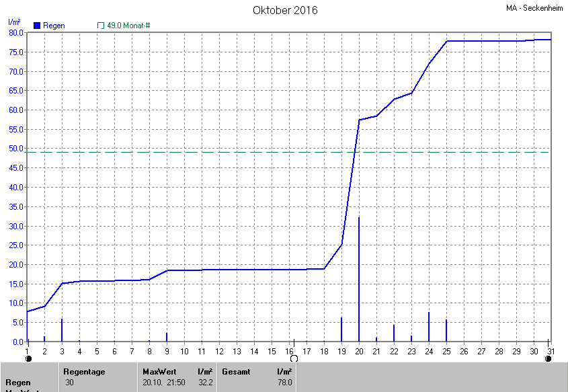568x392 pixels.
Task: Click the Regentage value 30
Action: click(70, 383)
